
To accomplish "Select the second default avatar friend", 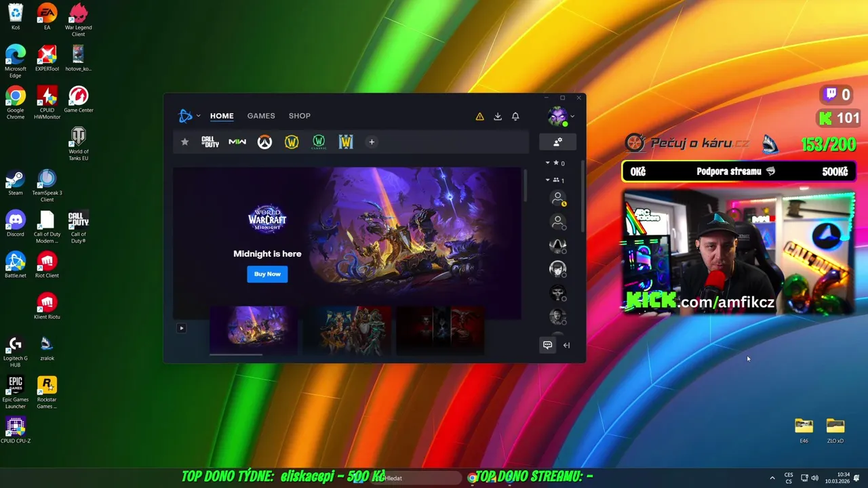I will (557, 222).
